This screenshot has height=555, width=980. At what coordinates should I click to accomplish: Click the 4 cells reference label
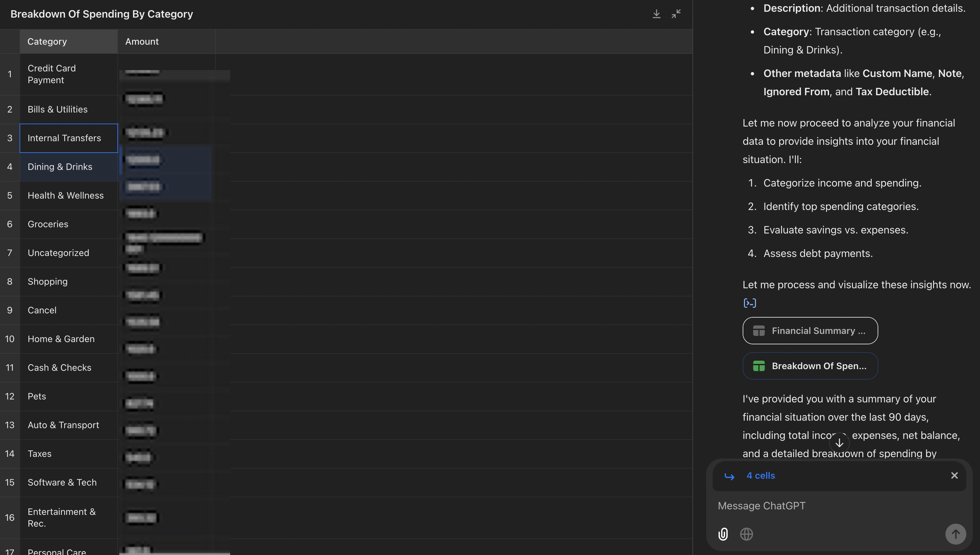click(x=761, y=475)
